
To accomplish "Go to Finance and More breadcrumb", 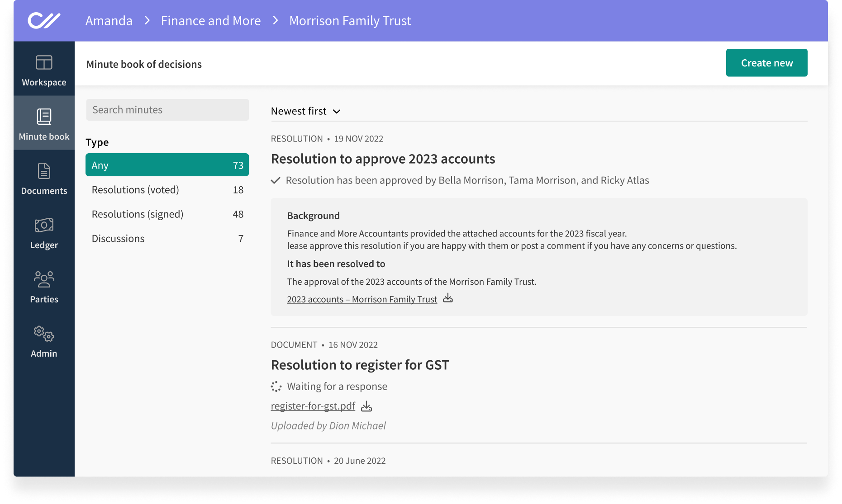I will [211, 21].
